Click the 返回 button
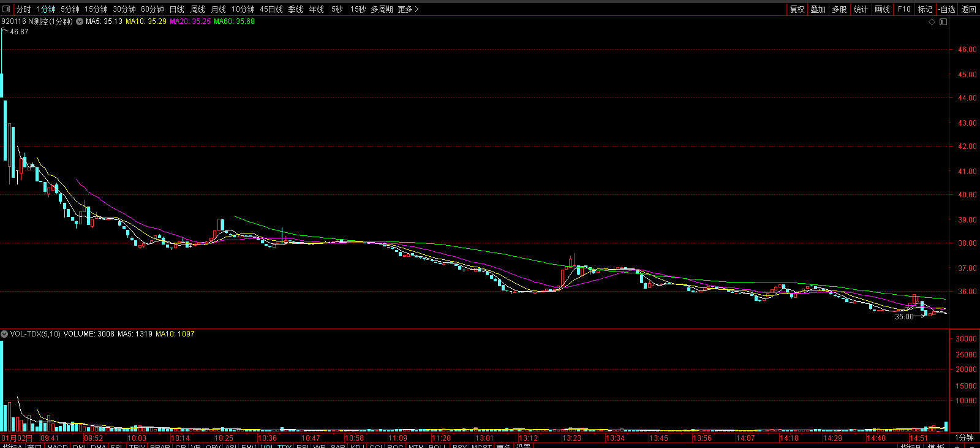This screenshot has height=448, width=980. click(969, 9)
